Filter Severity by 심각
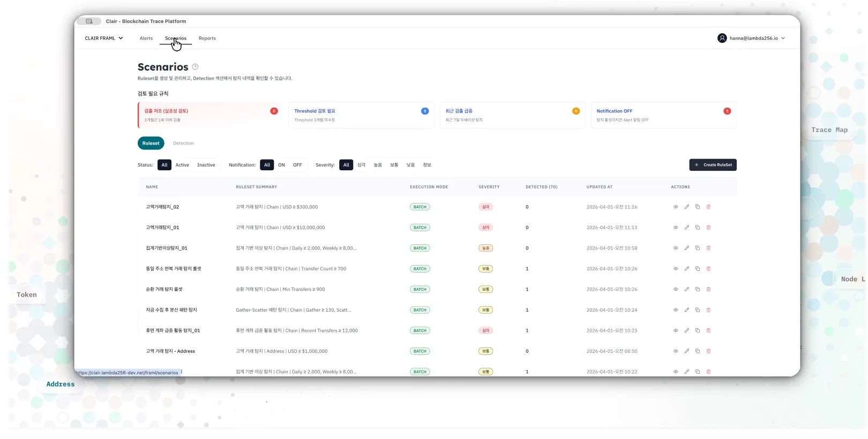Viewport: 868px width, 439px height. (x=362, y=165)
